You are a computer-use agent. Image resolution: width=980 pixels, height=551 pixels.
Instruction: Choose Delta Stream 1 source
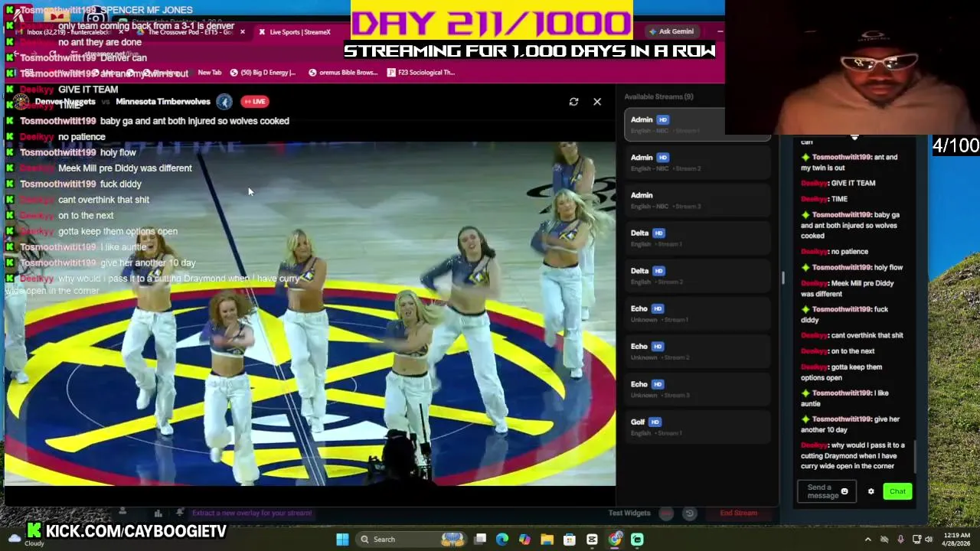pos(697,238)
